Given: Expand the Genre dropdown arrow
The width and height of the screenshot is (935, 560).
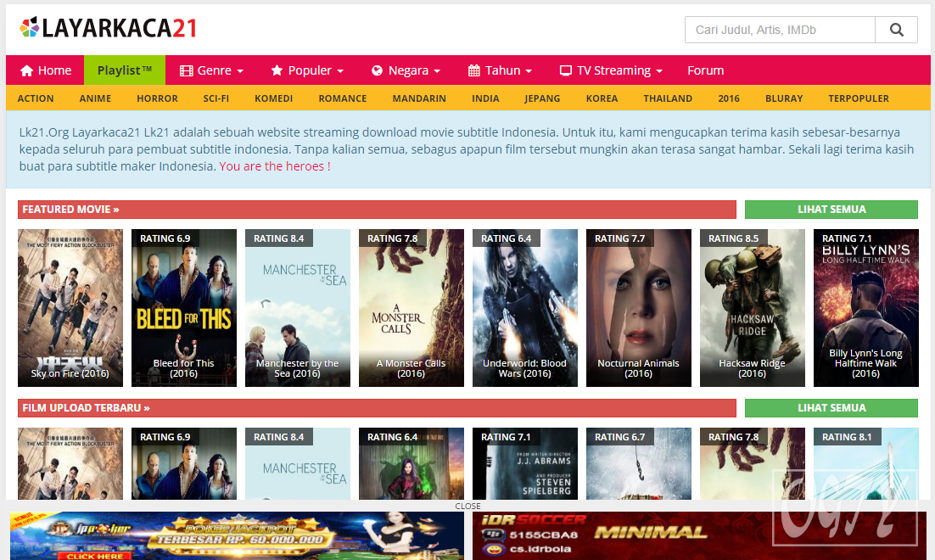Looking at the screenshot, I should [x=240, y=71].
